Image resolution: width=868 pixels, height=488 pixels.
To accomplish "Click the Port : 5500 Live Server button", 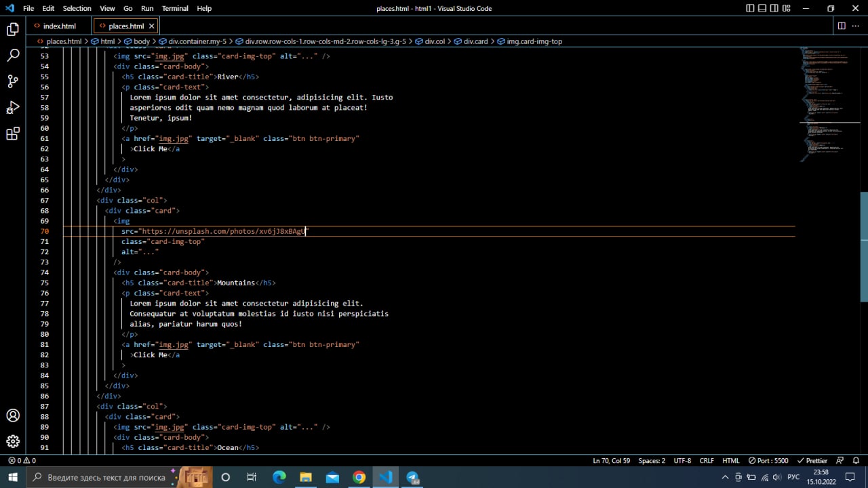I will point(769,460).
